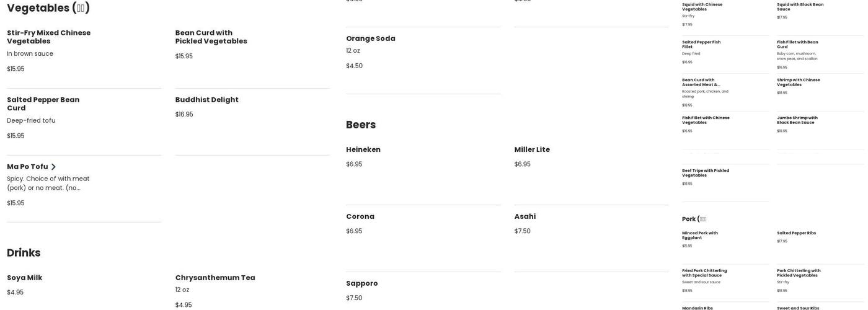Pick Chrysanthemum Tea 12 oz drink
Viewport: 868px width, 310px height.
click(215, 278)
